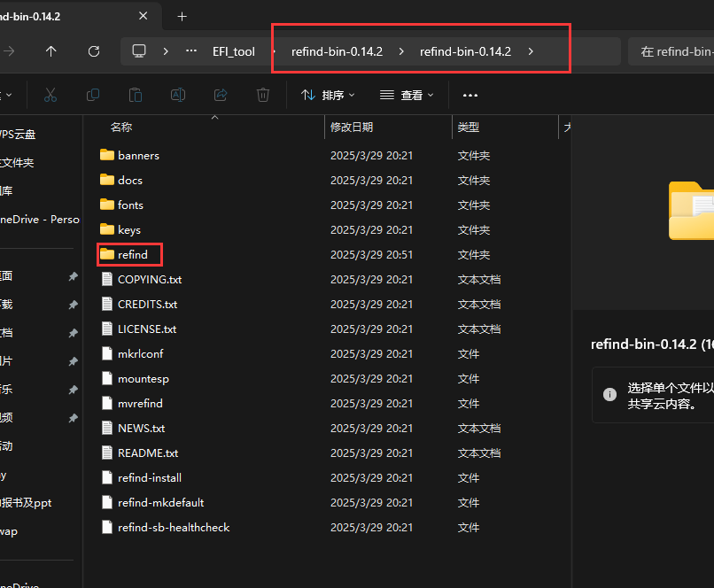The width and height of the screenshot is (714, 588).
Task: Click the info icon in details pane
Action: [x=609, y=394]
